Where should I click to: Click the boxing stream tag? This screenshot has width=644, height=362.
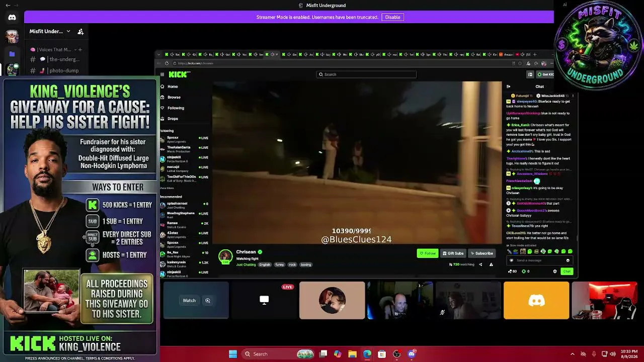(306, 264)
